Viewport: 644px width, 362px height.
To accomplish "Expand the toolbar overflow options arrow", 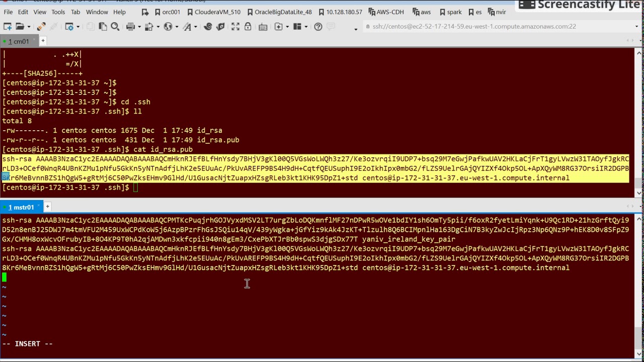I will tap(356, 30).
